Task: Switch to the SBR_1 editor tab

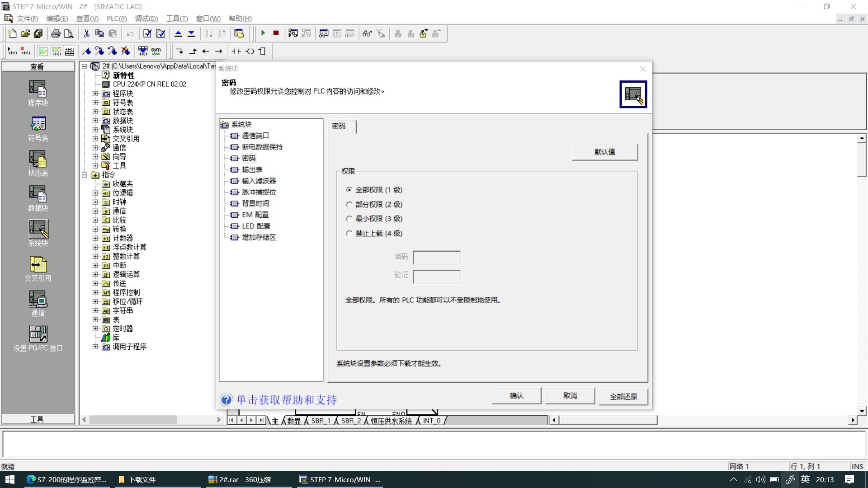Action: [321, 421]
